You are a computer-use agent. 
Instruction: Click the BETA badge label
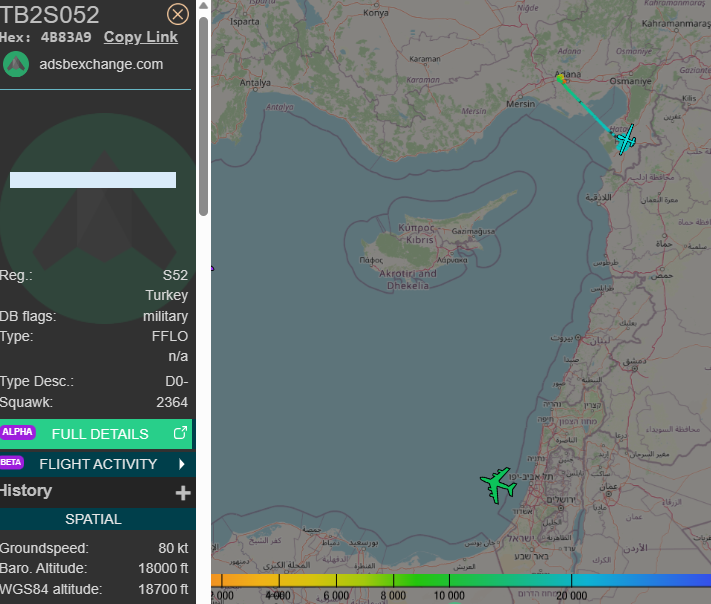pos(11,462)
